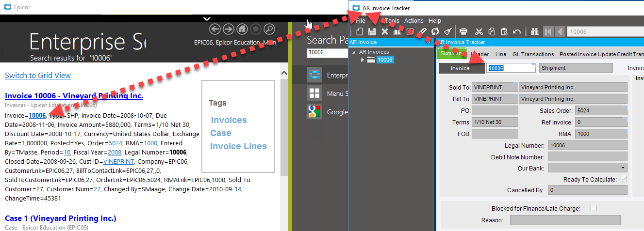The width and height of the screenshot is (644, 231).
Task: Click the Legal Number field
Action: (x=587, y=145)
